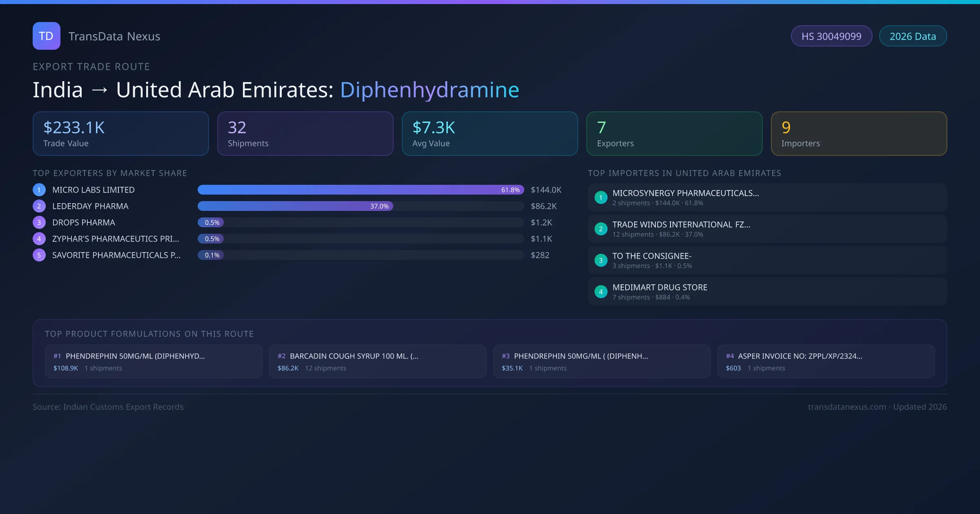Click the TD logo icon
The width and height of the screenshot is (980, 514).
tap(46, 36)
